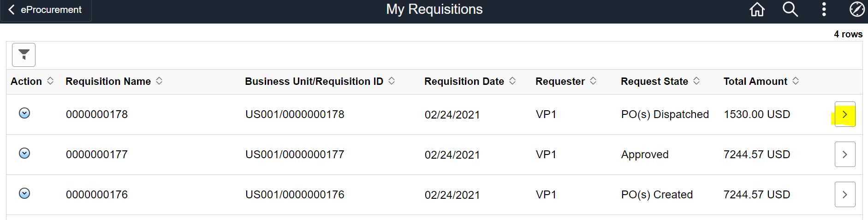The image size is (868, 220).
Task: Sort by Requester column
Action: tap(593, 81)
